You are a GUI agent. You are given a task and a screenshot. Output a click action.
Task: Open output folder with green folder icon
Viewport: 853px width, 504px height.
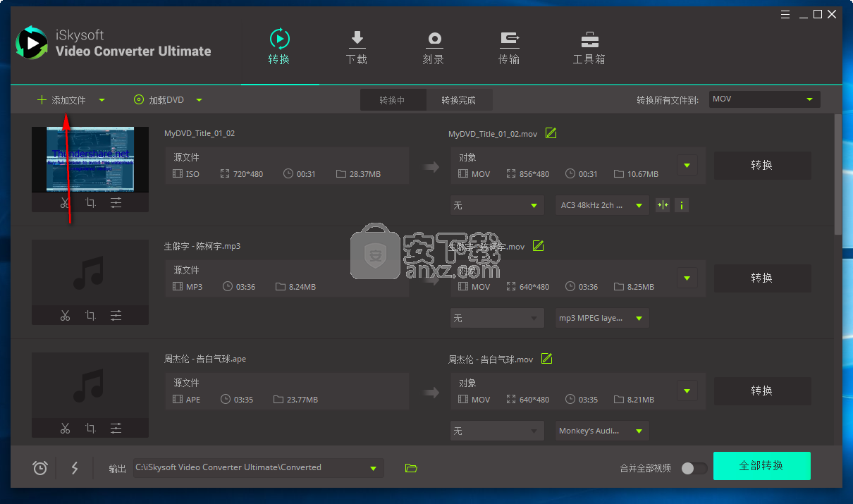pos(411,468)
